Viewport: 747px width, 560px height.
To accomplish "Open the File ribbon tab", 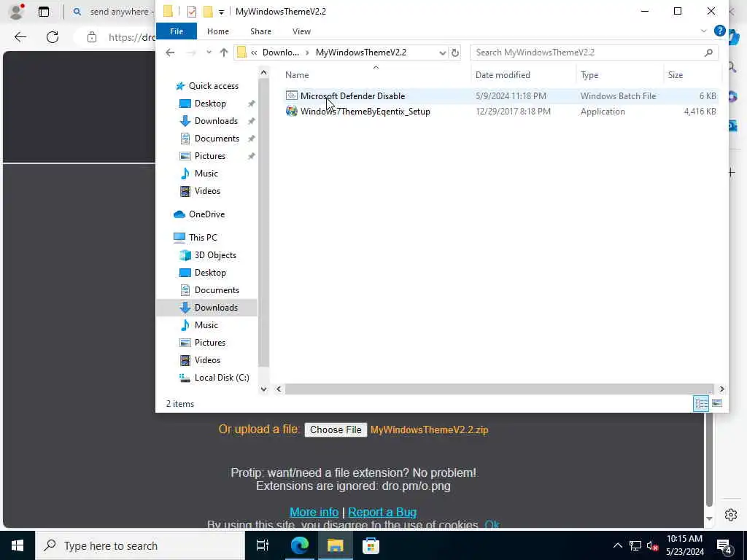I will coord(177,31).
